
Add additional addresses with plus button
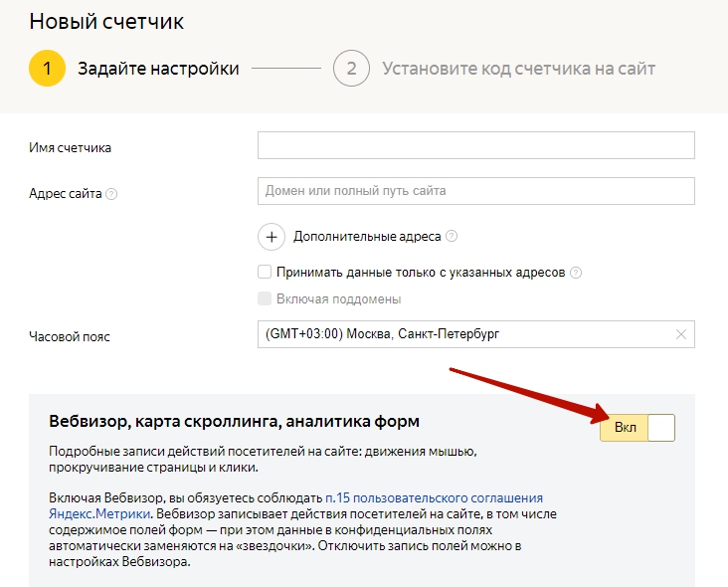[x=272, y=237]
